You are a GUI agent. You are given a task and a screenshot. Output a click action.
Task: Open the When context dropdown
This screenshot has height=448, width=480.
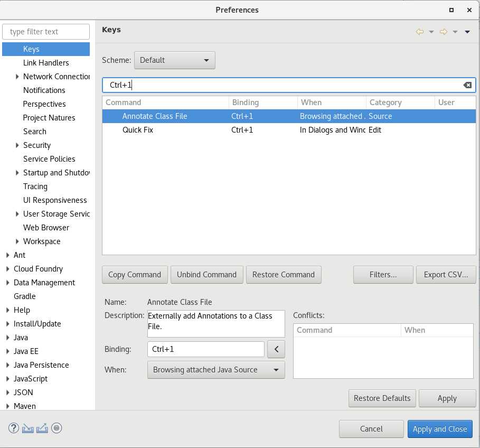pyautogui.click(x=216, y=370)
